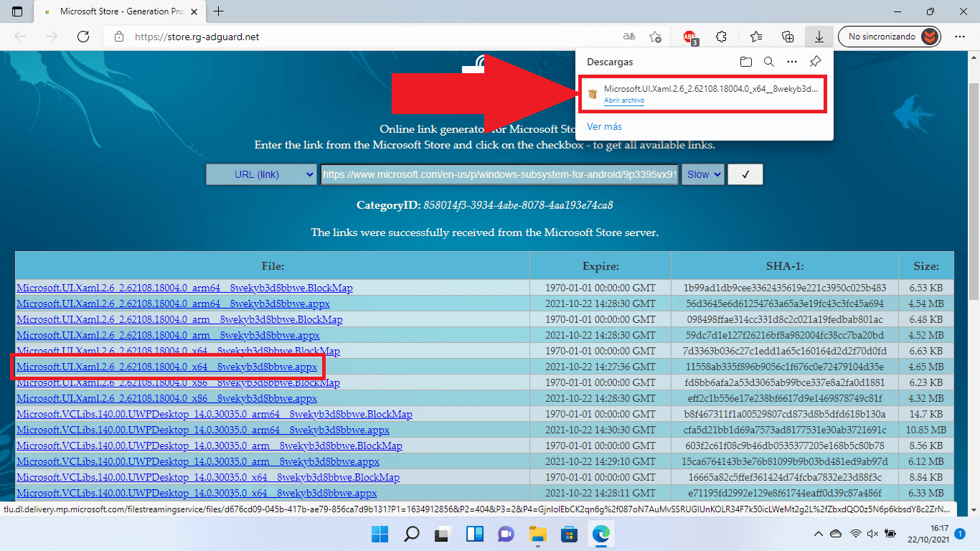This screenshot has width=980, height=551.
Task: Click the checkmark generate button
Action: tap(745, 174)
